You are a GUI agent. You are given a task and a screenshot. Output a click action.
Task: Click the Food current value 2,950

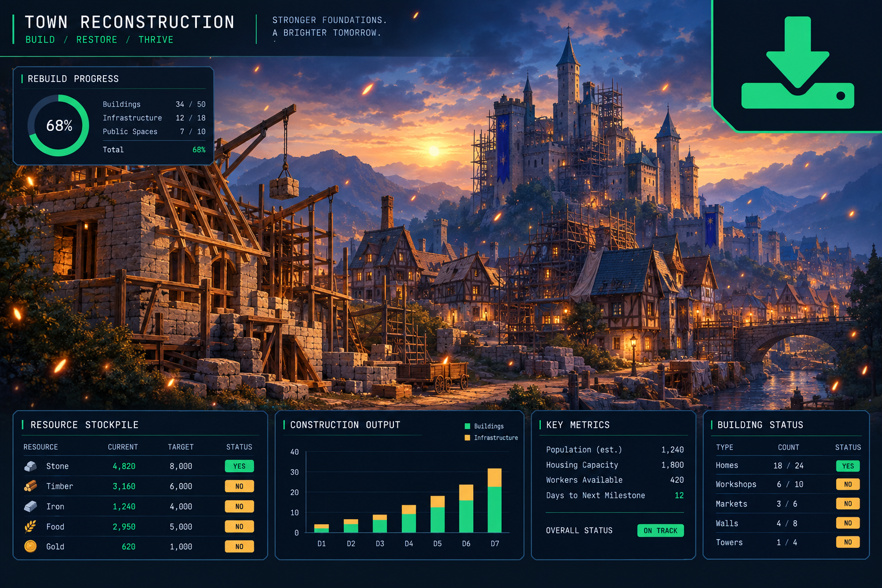124,527
